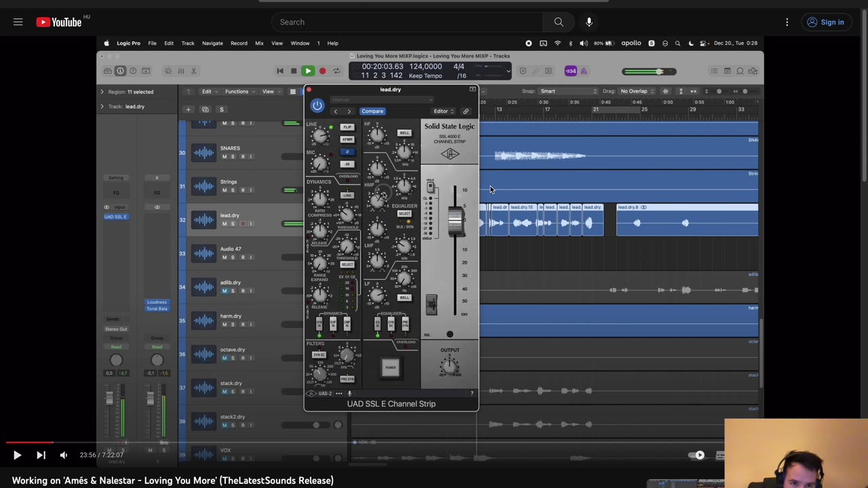Click the Wi-Fi menu bar icon

557,43
